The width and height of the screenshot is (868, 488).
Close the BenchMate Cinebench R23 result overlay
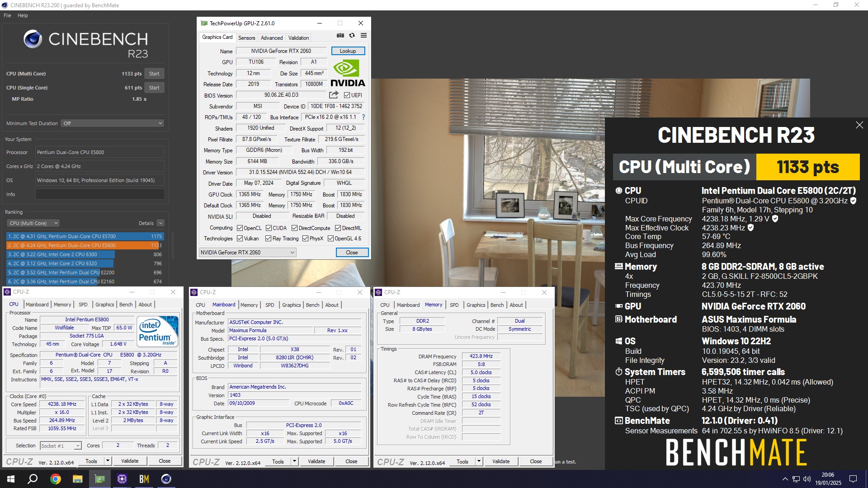click(859, 125)
